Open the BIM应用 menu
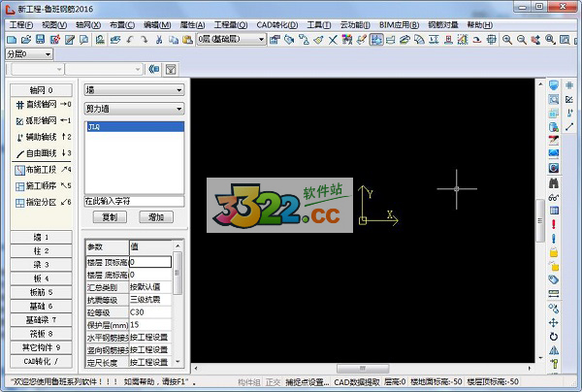Screen dimensions: 582x392 tap(406, 23)
